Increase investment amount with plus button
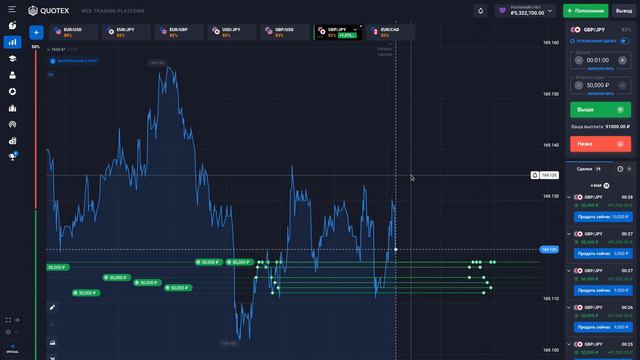The image size is (640, 360). tap(622, 85)
